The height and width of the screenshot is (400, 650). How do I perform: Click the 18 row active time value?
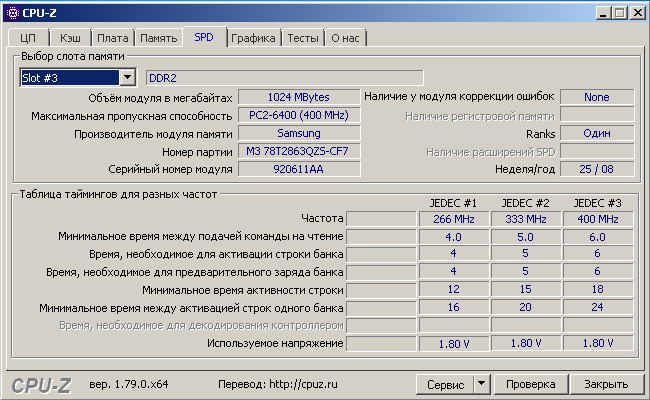click(598, 289)
